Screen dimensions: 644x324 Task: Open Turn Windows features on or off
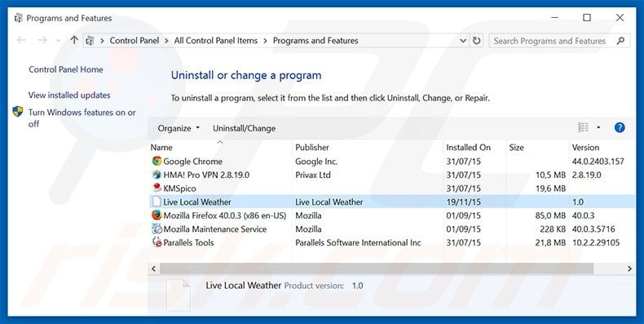pyautogui.click(x=82, y=118)
